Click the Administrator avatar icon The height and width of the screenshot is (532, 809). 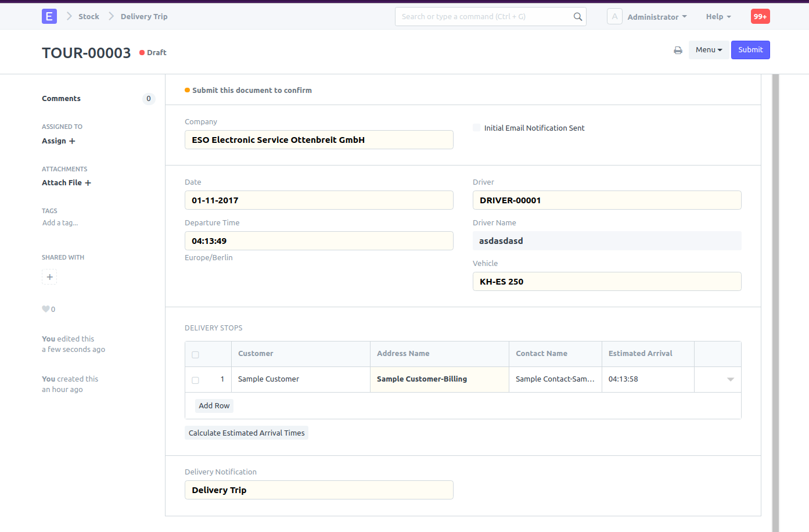[614, 17]
